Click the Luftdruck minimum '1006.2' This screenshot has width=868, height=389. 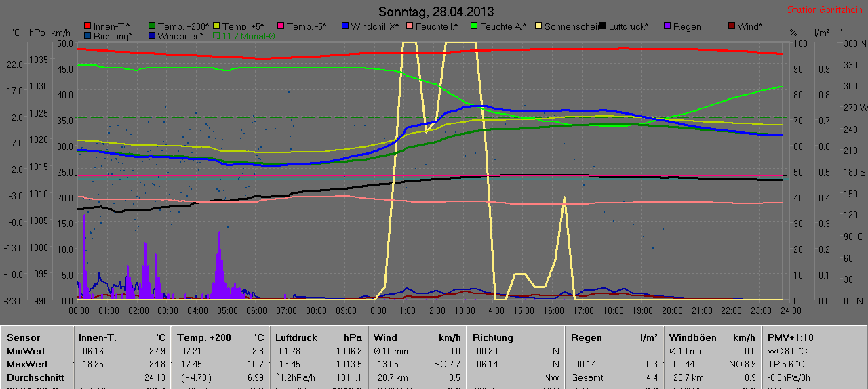[x=348, y=351]
